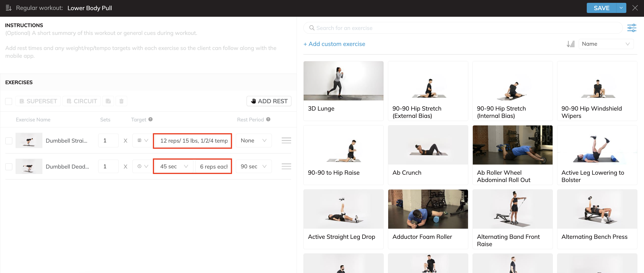Toggle the sort order icon beside Name
The height and width of the screenshot is (273, 644).
click(x=571, y=44)
